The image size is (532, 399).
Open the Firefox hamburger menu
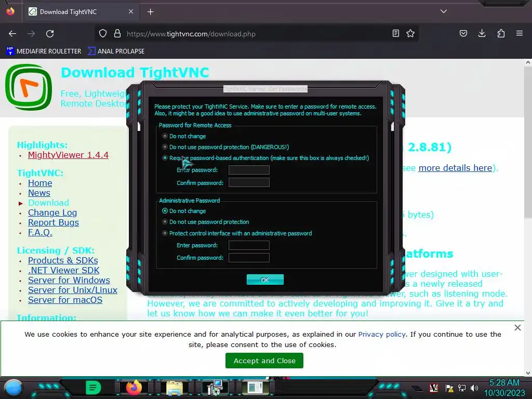520,33
